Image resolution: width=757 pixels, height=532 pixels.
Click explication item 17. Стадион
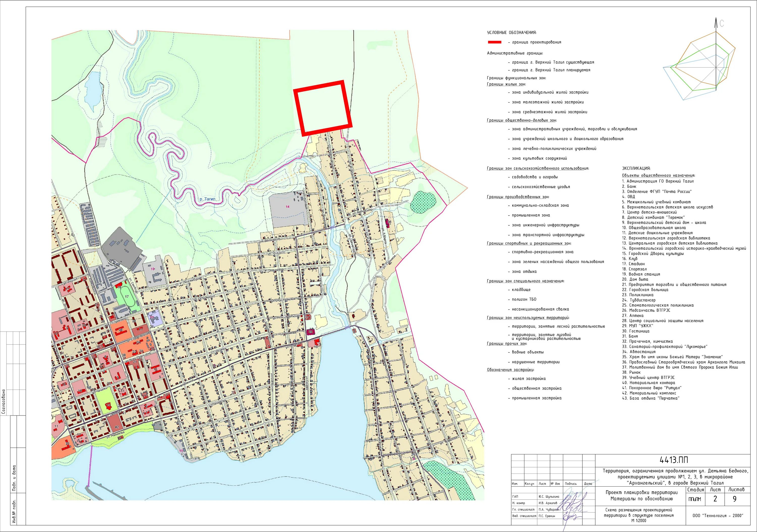633,264
